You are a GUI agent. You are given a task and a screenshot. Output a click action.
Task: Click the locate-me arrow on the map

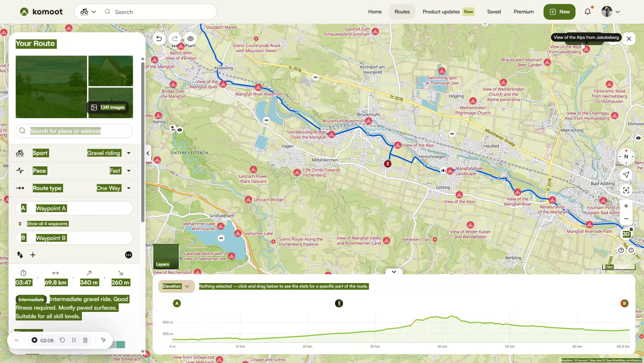pos(626,174)
